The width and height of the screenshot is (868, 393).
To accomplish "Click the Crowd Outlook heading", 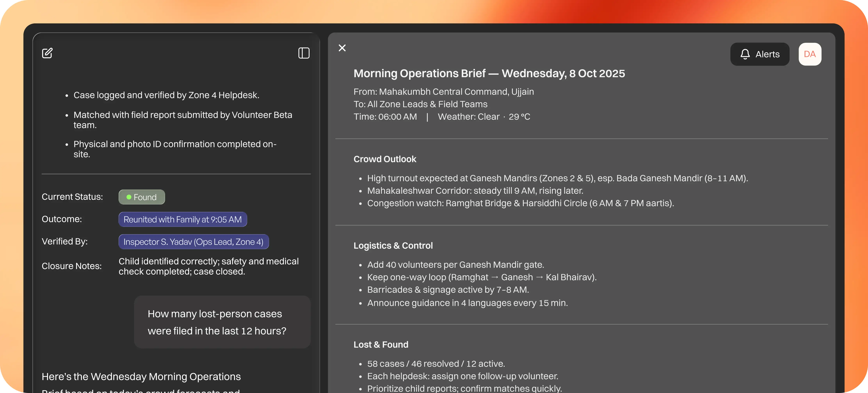I will (385, 159).
